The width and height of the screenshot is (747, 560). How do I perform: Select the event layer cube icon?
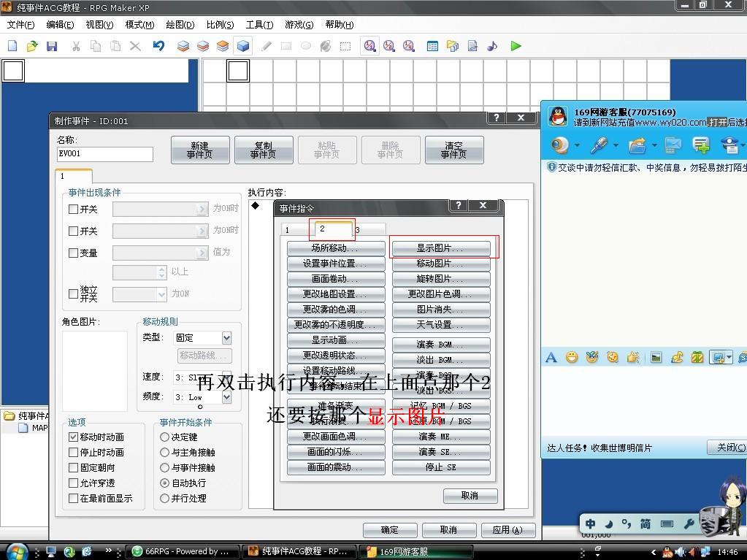(243, 46)
